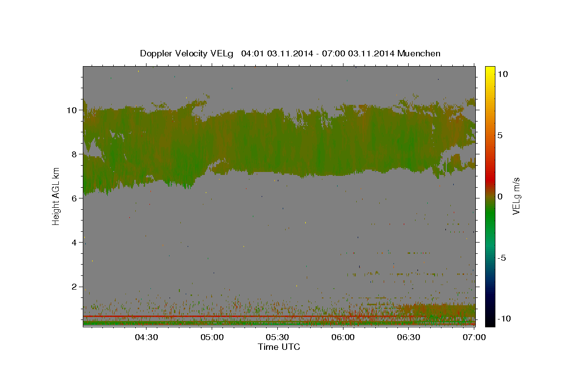The image size is (588, 392).
Task: Click the height axis label 2
Action: (75, 287)
